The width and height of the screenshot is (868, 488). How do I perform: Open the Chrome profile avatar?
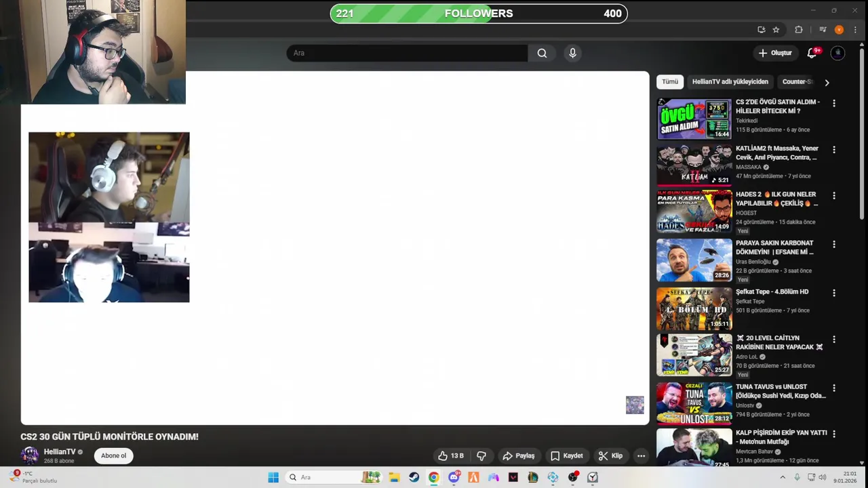point(839,30)
